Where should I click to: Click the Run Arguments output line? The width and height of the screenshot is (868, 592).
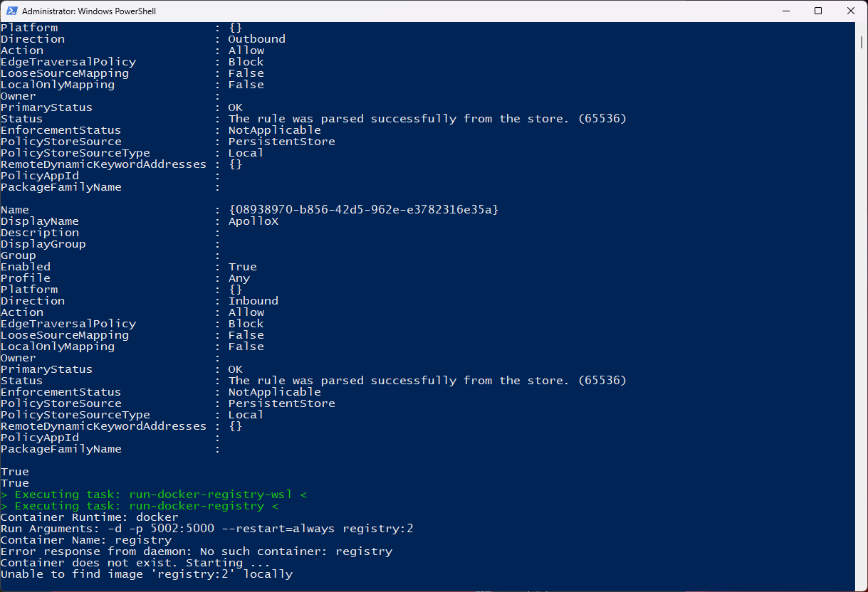[x=206, y=529]
